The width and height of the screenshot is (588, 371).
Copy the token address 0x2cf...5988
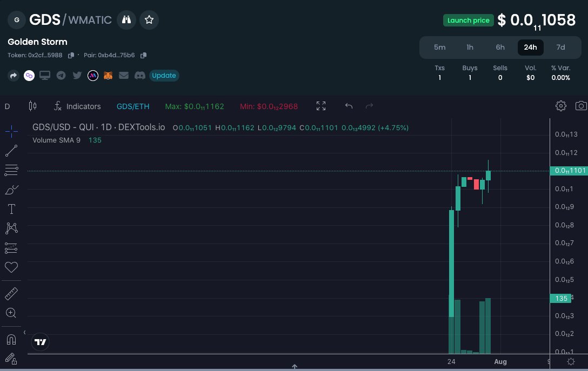71,56
